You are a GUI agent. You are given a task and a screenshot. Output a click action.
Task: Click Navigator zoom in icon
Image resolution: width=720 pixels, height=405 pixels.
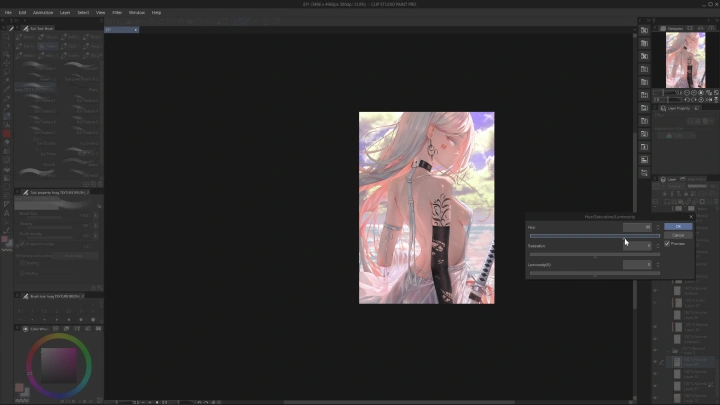coord(694,93)
